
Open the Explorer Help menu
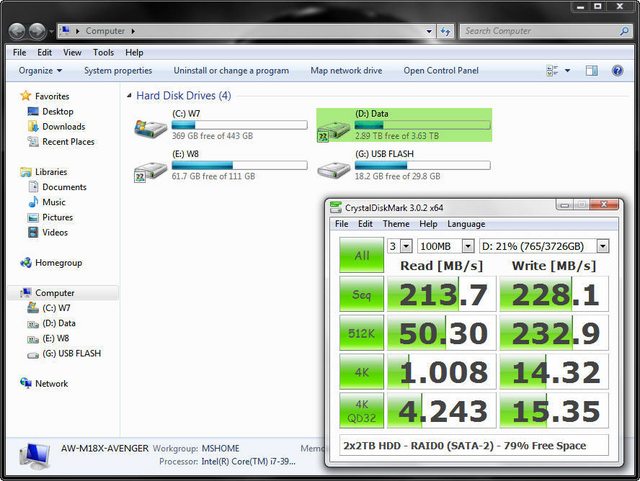[x=134, y=52]
